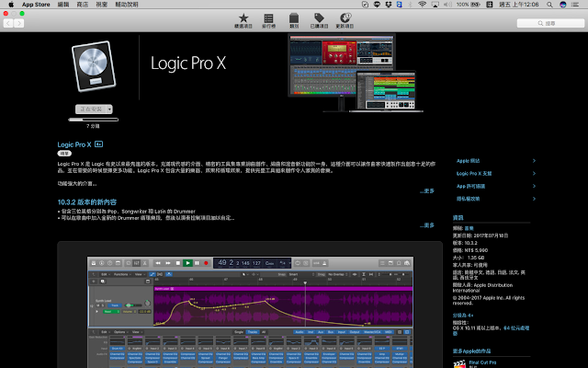588x368 pixels.
Task: Click the 4+ age rating badge
Action: tap(98, 144)
